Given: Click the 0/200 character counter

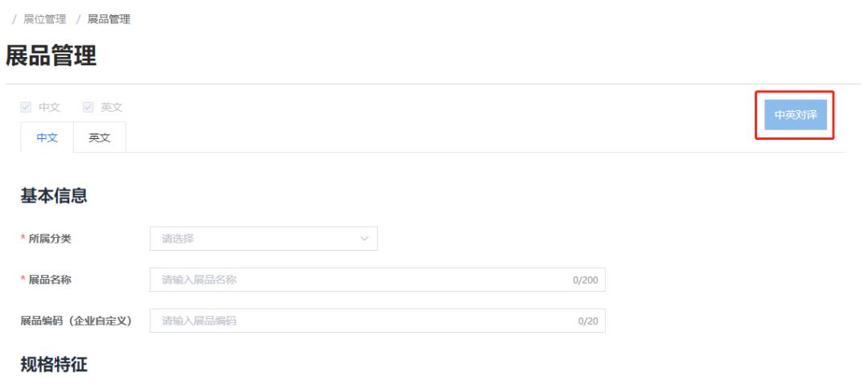Looking at the screenshot, I should click(x=584, y=280).
